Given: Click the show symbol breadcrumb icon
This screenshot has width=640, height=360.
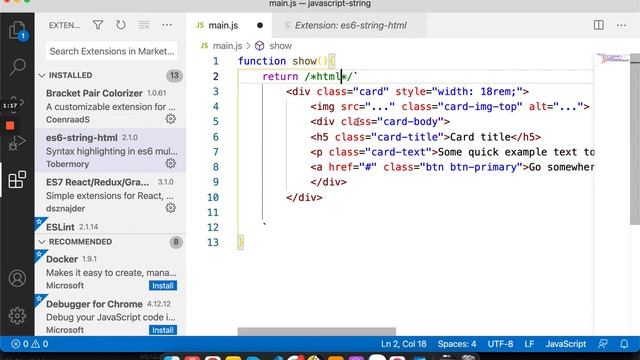Looking at the screenshot, I should 260,46.
